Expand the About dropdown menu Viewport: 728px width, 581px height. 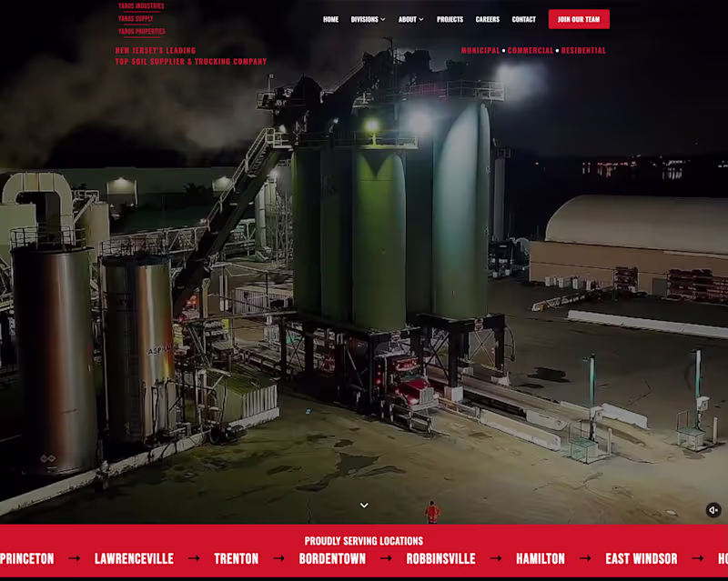411,19
